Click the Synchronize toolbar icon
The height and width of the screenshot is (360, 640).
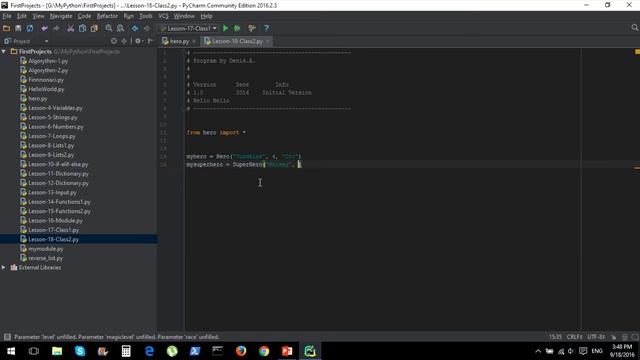(x=30, y=28)
